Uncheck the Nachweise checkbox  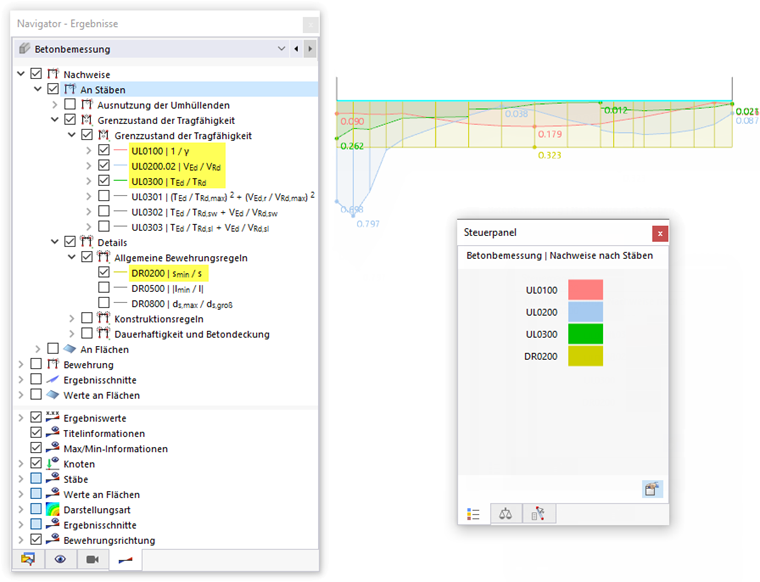pyautogui.click(x=36, y=74)
